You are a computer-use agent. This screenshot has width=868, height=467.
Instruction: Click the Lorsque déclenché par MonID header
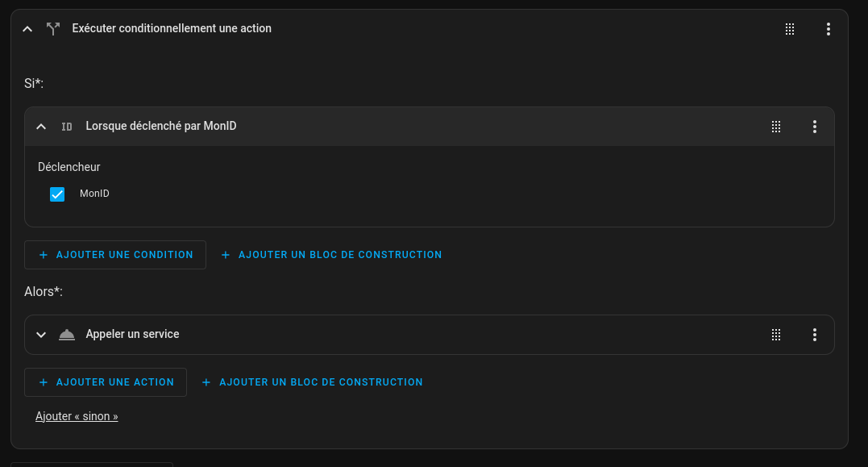click(x=429, y=127)
